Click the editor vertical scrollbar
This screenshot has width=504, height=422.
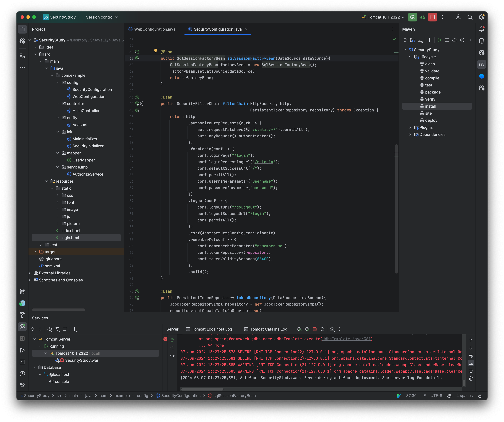396,209
